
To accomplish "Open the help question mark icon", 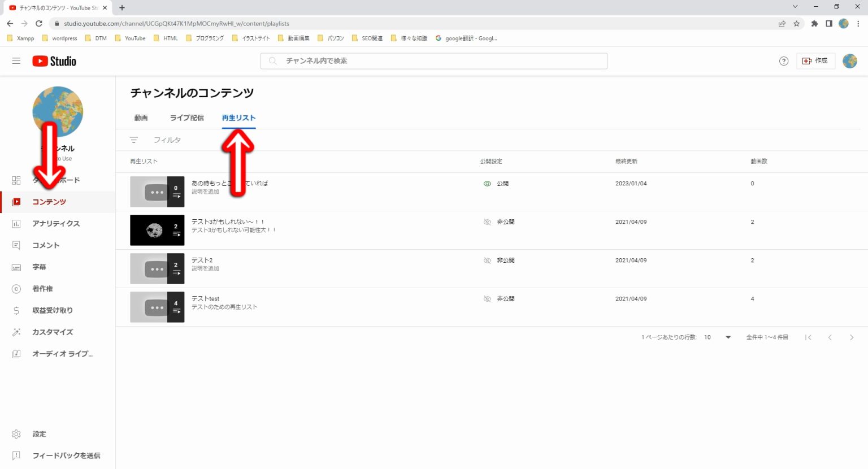I will [x=783, y=61].
